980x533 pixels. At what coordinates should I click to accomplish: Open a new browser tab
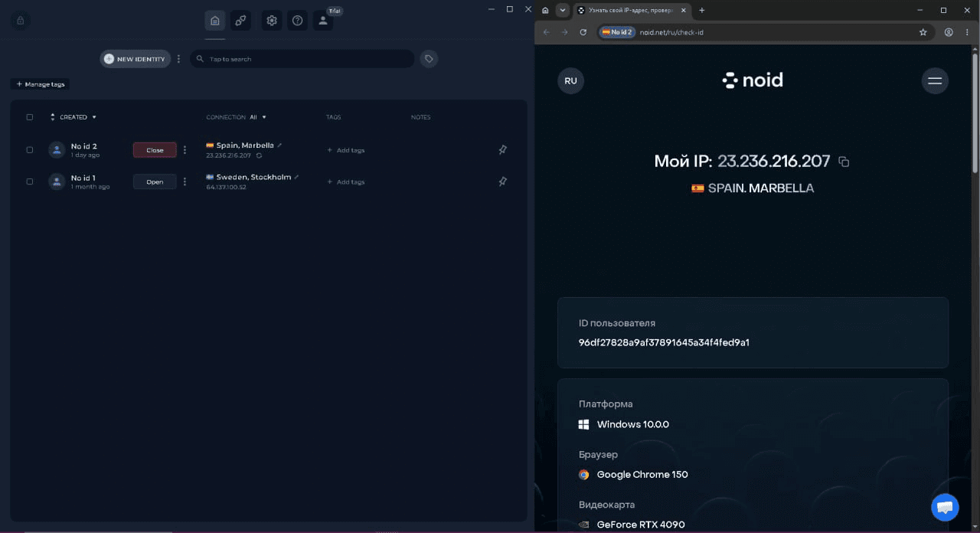pos(701,10)
